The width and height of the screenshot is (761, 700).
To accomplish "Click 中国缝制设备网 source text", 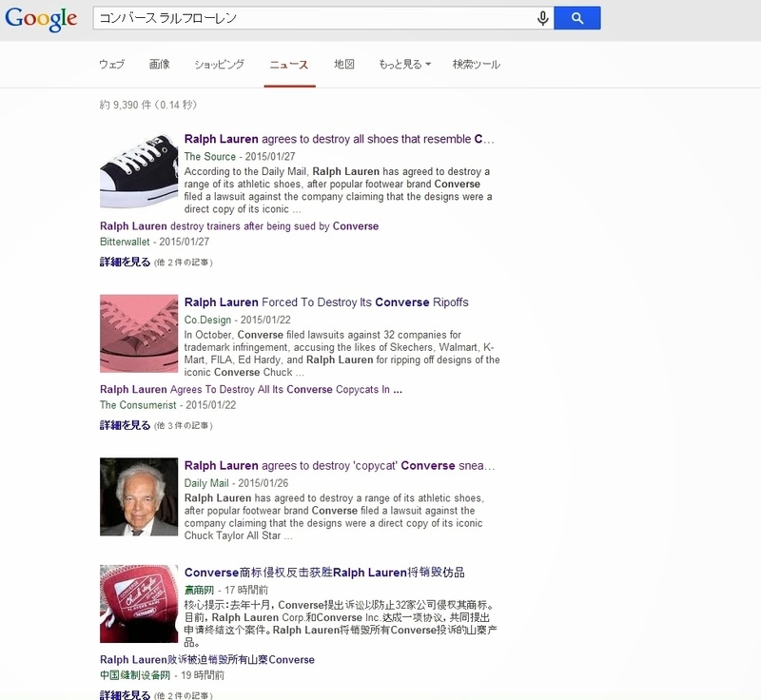I will point(135,675).
